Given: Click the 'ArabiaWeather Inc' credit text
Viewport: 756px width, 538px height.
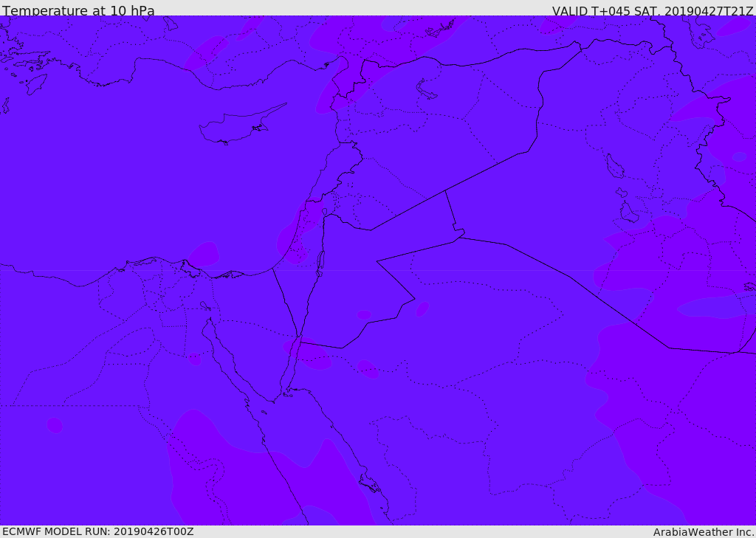Looking at the screenshot, I should tap(704, 532).
